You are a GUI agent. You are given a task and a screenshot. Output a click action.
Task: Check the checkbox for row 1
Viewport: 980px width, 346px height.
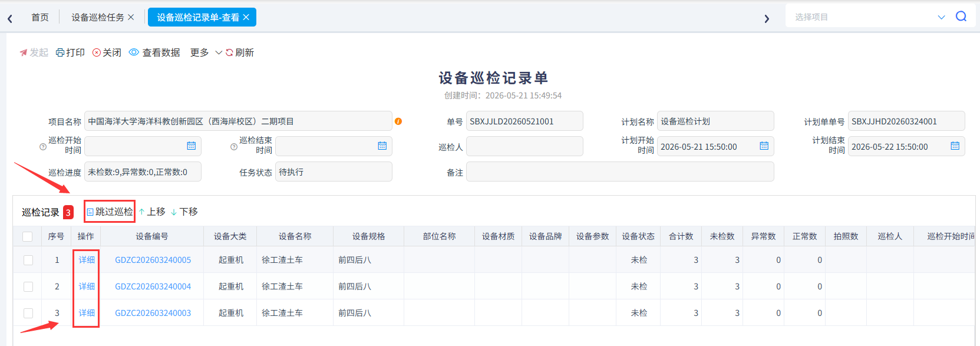pos(28,260)
